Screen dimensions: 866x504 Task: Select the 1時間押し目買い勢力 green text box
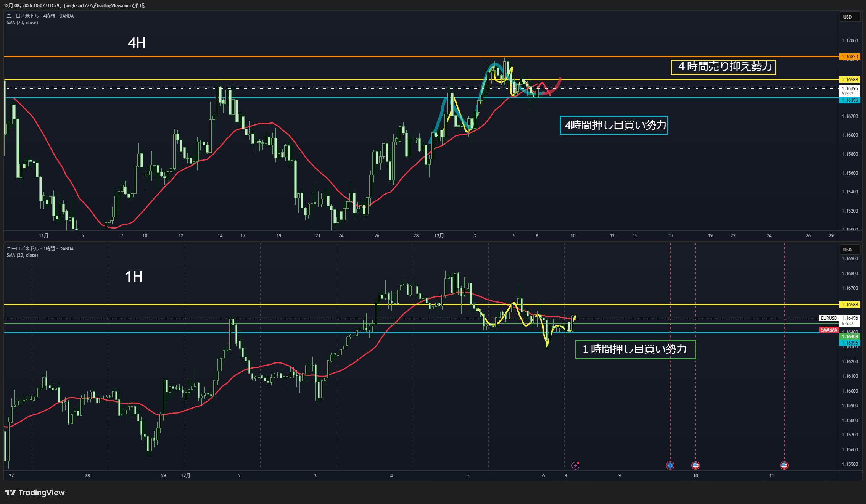pyautogui.click(x=635, y=349)
